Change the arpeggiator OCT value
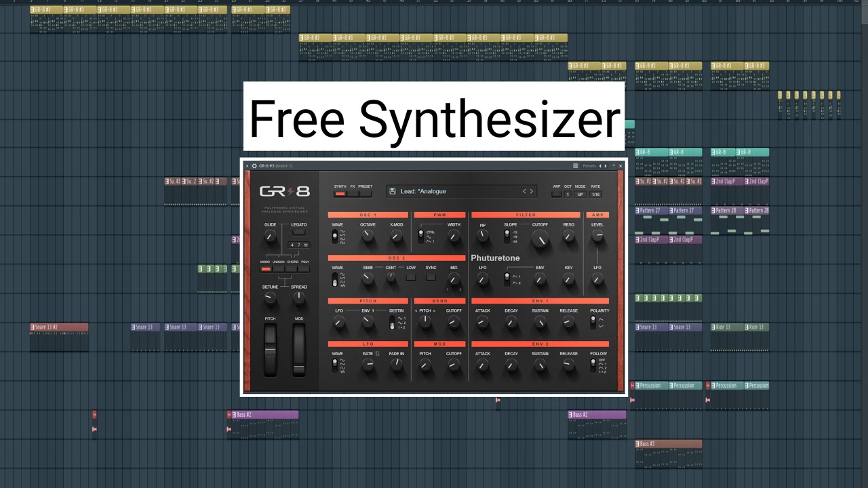This screenshot has width=868, height=488. point(568,195)
